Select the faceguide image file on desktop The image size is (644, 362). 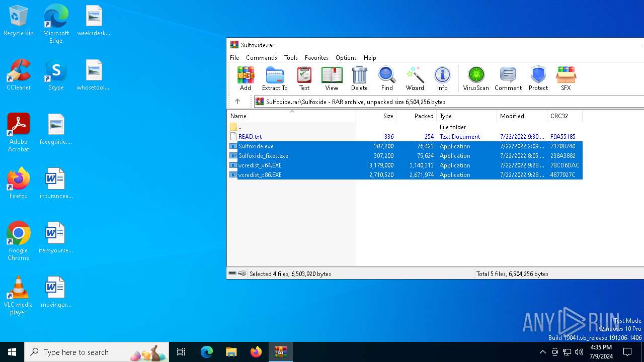point(56,130)
